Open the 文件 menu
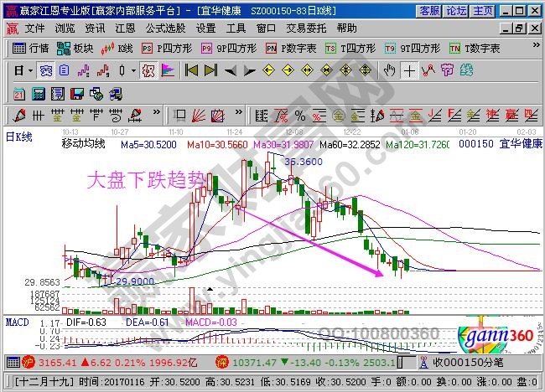545x392 pixels. click(34, 28)
